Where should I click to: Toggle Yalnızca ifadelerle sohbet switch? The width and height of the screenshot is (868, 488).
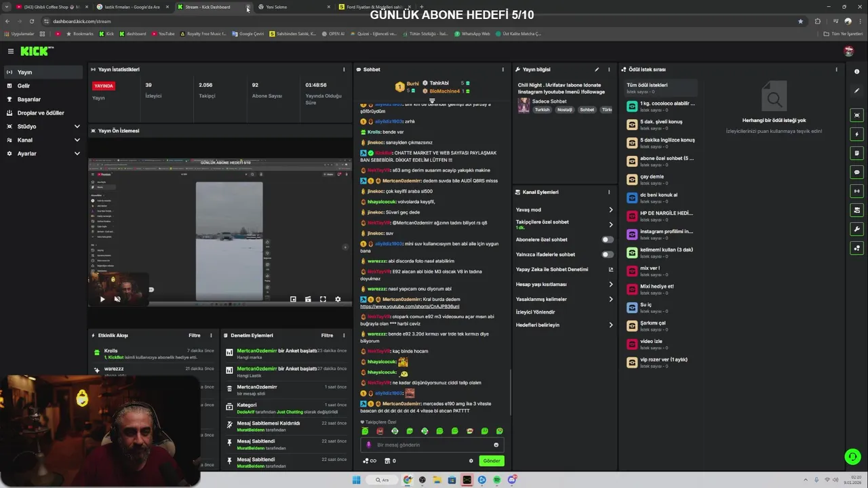click(x=608, y=255)
